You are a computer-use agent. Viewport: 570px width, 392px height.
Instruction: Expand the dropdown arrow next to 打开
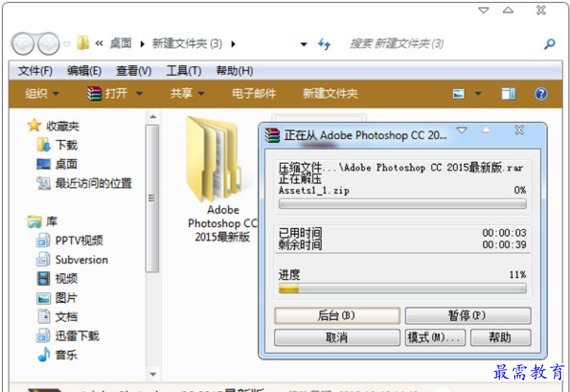tap(139, 94)
